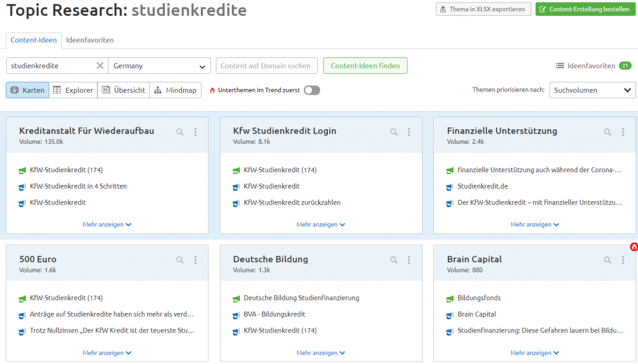Open Ideenfavoriten list with 21 badge

click(x=594, y=66)
